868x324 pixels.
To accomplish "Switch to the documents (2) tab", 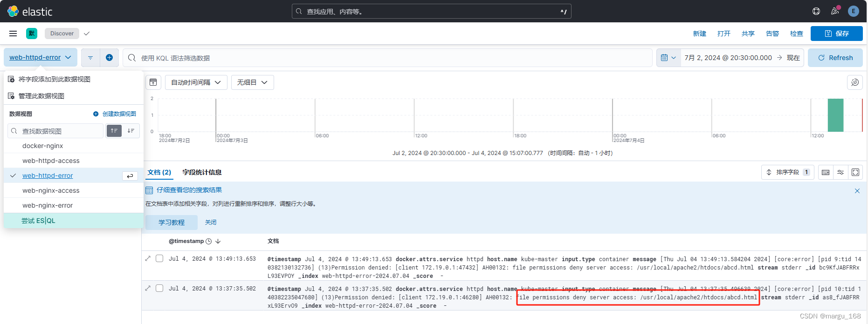I will (x=159, y=172).
